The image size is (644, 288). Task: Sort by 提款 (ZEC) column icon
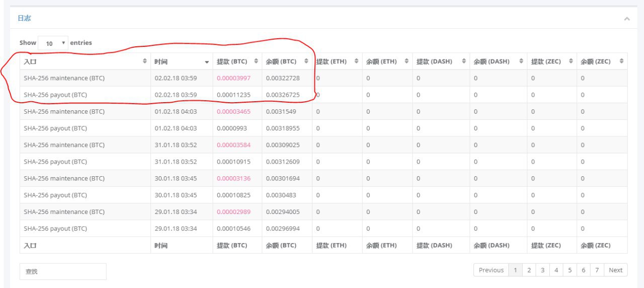pos(571,61)
